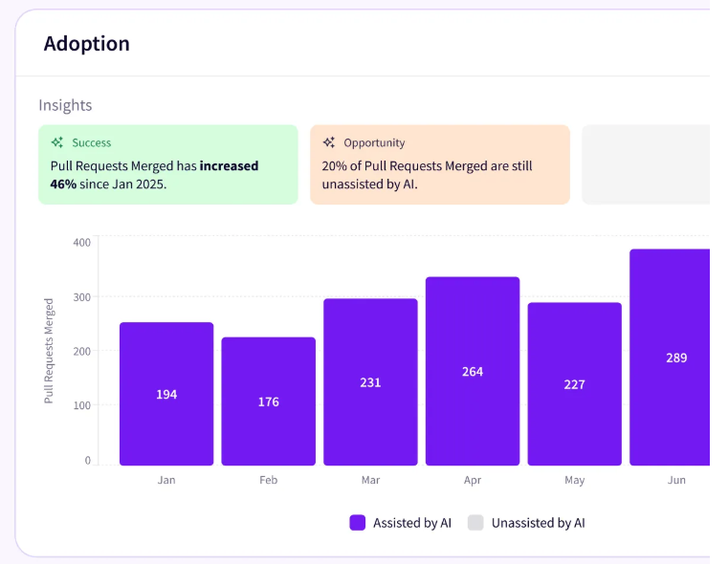Click the Apr axis label
The image size is (728, 564).
[x=473, y=480]
